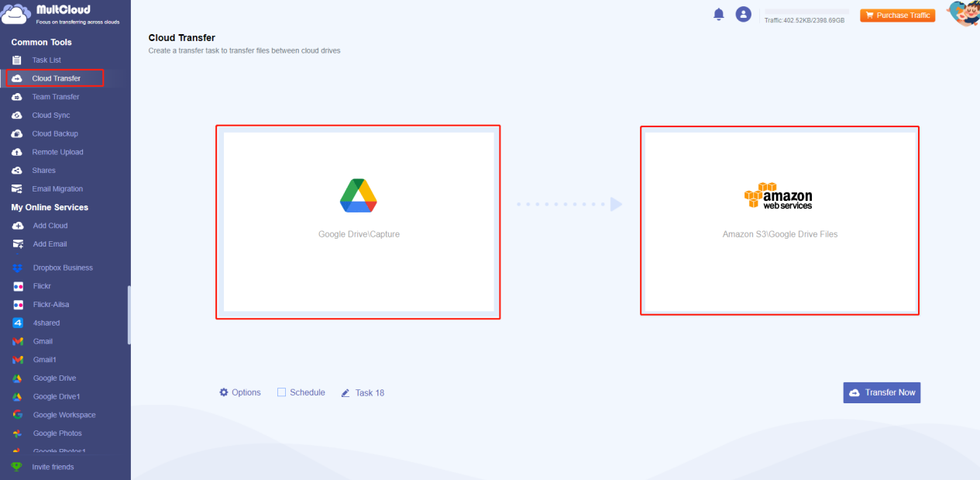
Task: Select Add Email option
Action: point(50,244)
